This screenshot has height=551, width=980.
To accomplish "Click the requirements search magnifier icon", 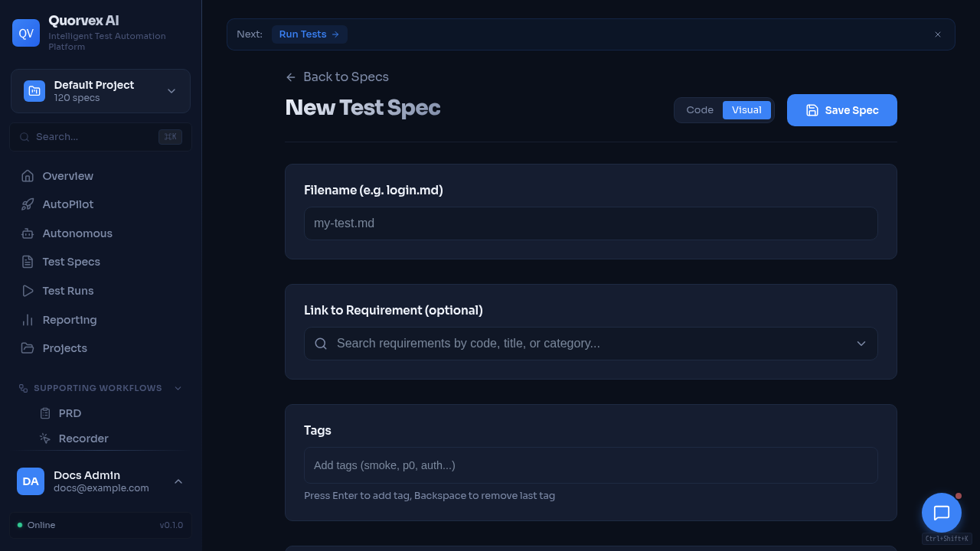I will tap(321, 344).
